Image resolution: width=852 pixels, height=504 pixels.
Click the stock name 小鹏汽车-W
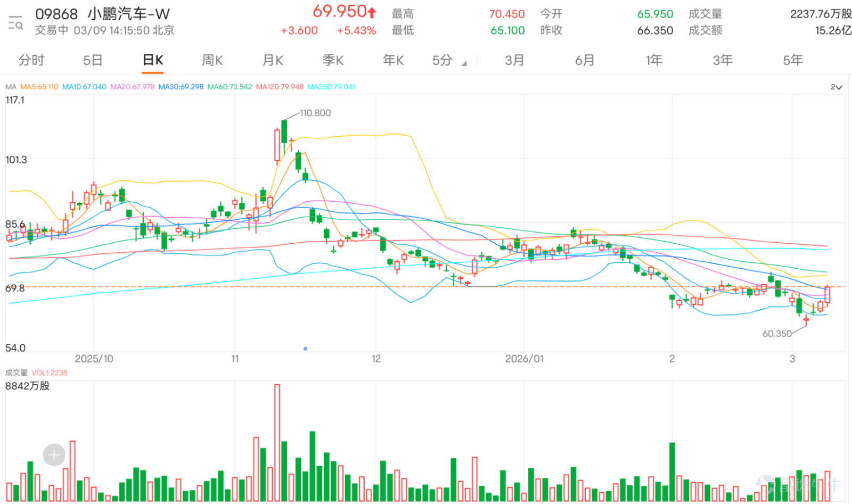point(129,14)
